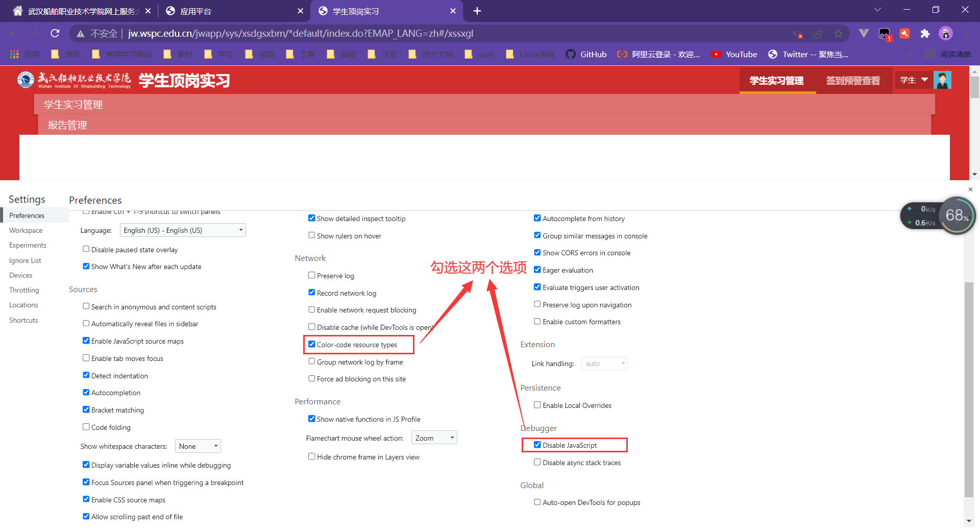Enable Show rulers on hover
The image size is (980, 532).
tap(311, 235)
